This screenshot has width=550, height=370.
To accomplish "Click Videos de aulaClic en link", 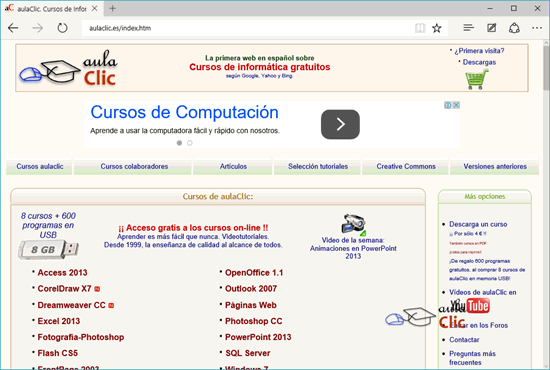I will pyautogui.click(x=483, y=292).
